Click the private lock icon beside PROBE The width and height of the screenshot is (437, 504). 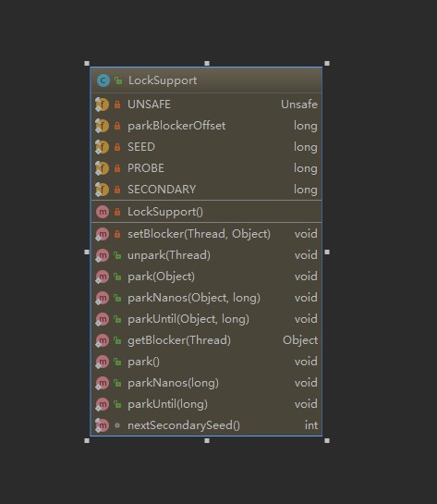[117, 168]
